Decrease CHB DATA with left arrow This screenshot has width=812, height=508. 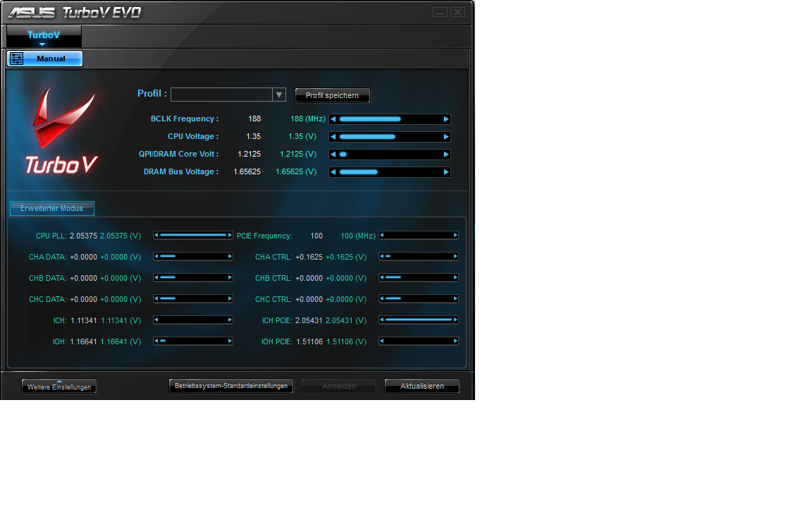click(x=156, y=278)
